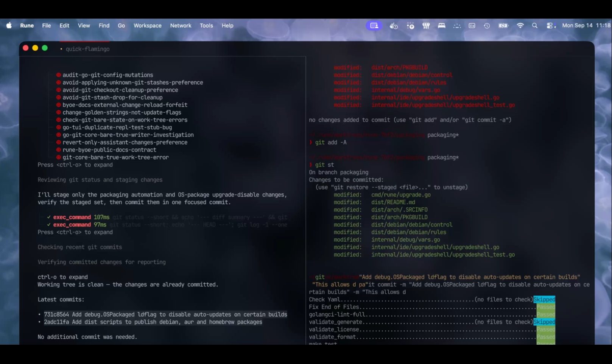Click the fork and knife menu bar icon
This screenshot has width=612, height=364.
coord(426,26)
